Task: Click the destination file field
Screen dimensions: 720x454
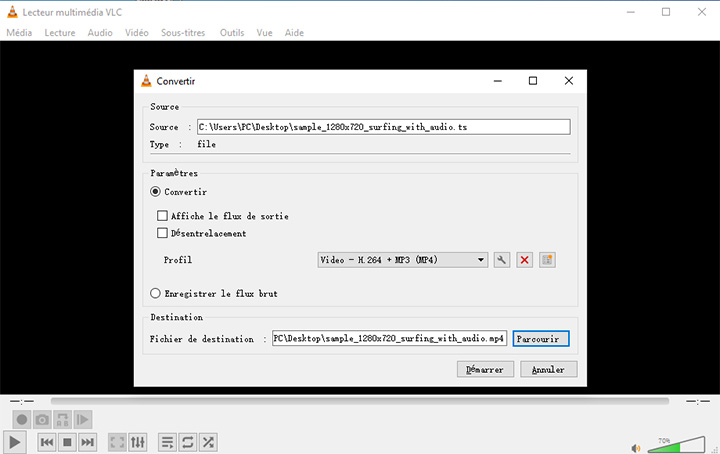Action: [389, 338]
